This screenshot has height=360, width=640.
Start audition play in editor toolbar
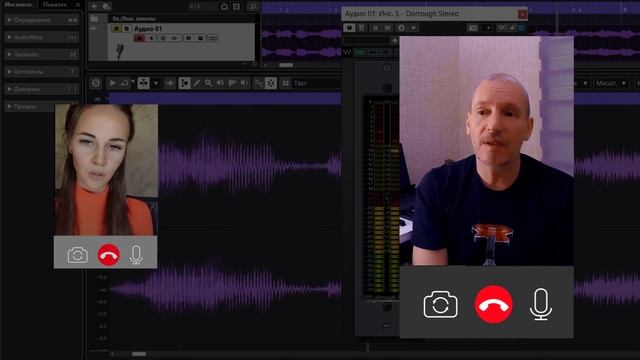(x=112, y=83)
